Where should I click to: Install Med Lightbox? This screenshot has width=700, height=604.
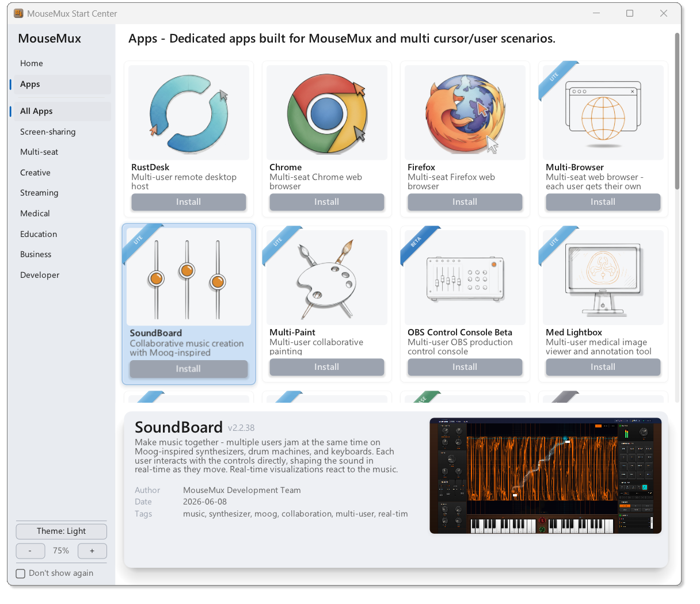click(x=603, y=367)
